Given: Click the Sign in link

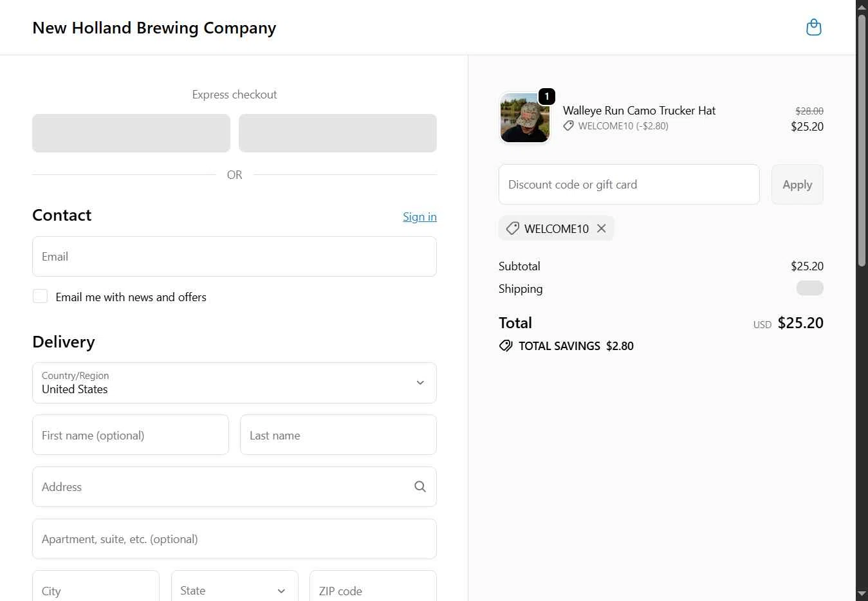Looking at the screenshot, I should pyautogui.click(x=420, y=217).
